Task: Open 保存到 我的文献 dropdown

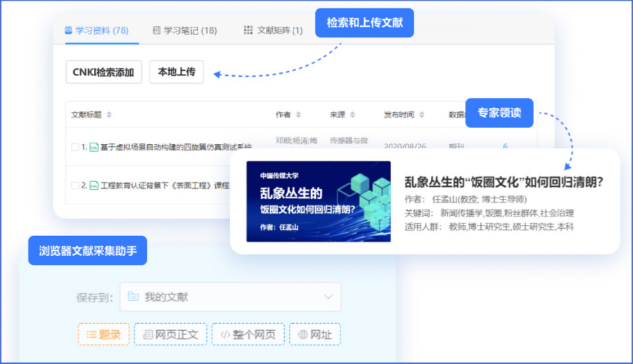Action: coord(231,297)
